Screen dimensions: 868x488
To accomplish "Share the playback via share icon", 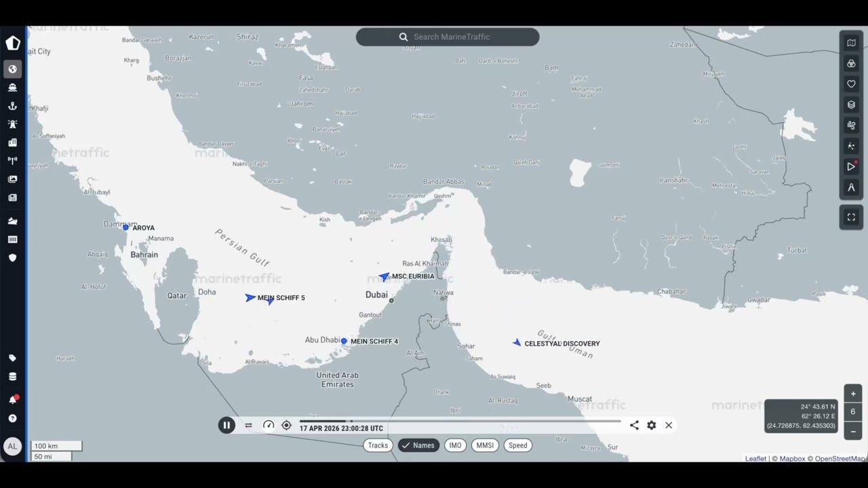I will [x=634, y=425].
